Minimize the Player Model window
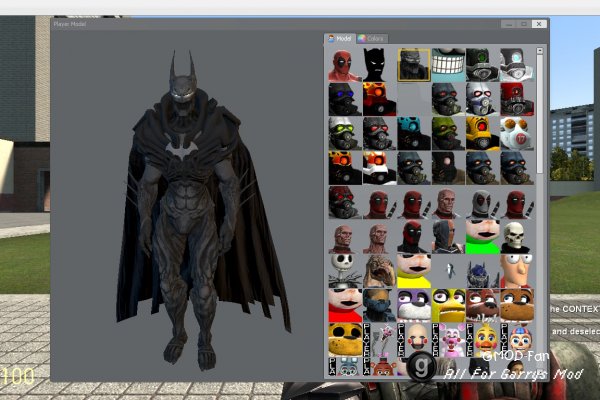The height and width of the screenshot is (400, 600). [509, 24]
